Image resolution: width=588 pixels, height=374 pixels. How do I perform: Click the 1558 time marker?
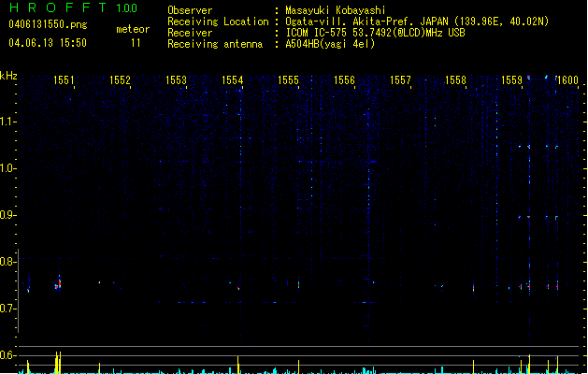[x=455, y=80]
